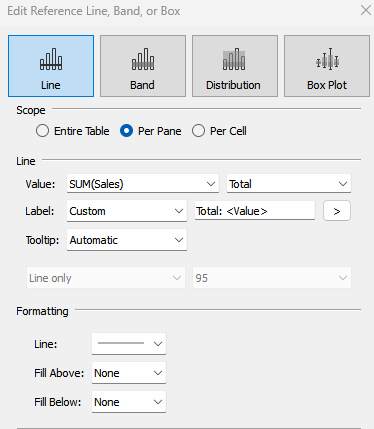Open the Custom label dropdown
The height and width of the screenshot is (429, 374).
click(127, 211)
